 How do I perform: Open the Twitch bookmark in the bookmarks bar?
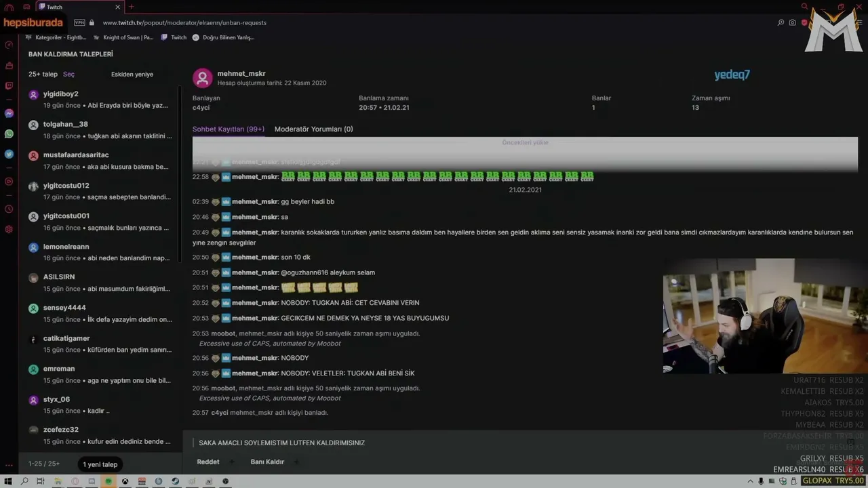[174, 37]
